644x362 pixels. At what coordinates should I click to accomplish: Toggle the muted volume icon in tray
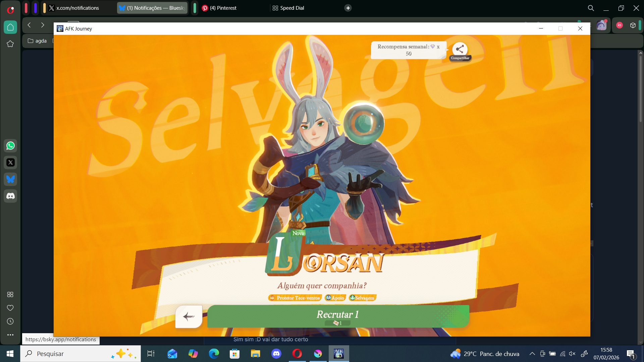[572, 354]
